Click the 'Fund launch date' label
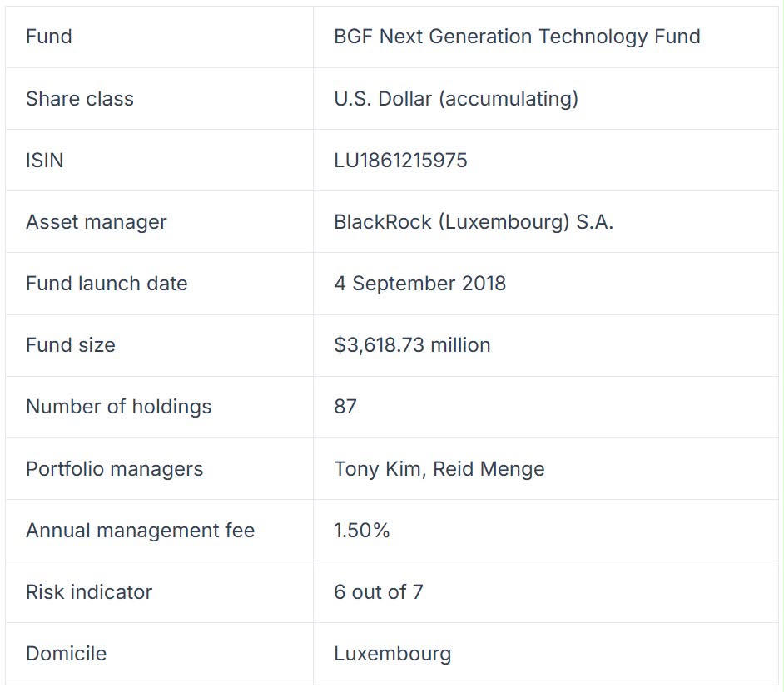The width and height of the screenshot is (784, 692). click(107, 284)
